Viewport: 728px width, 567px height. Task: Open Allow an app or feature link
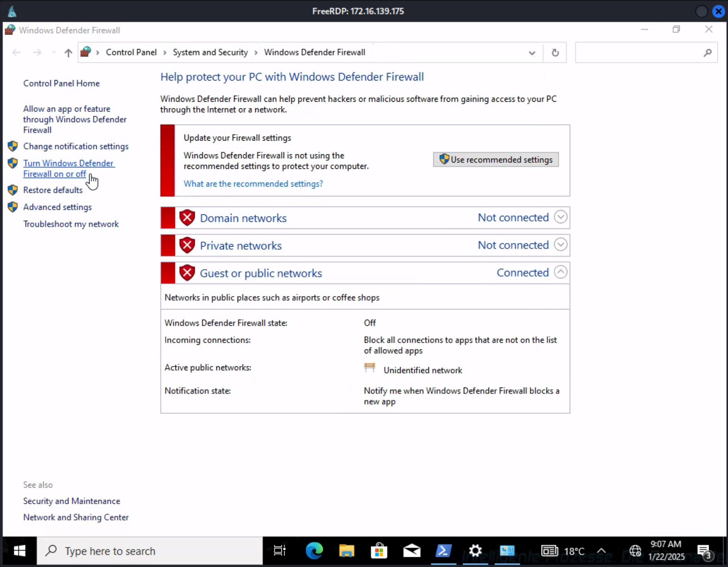(75, 119)
